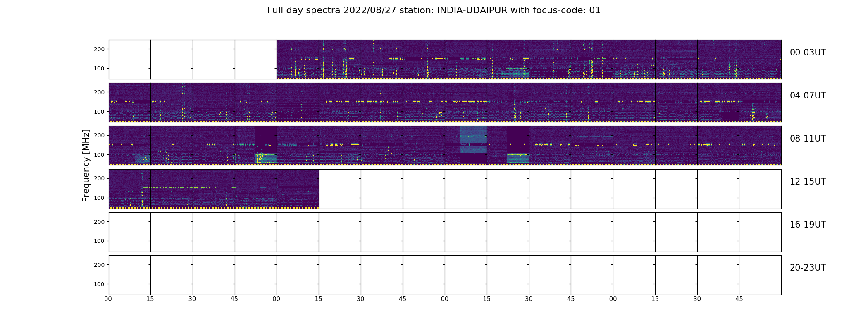Select the 20-23UT row label
The width and height of the screenshot is (868, 331).
click(808, 268)
